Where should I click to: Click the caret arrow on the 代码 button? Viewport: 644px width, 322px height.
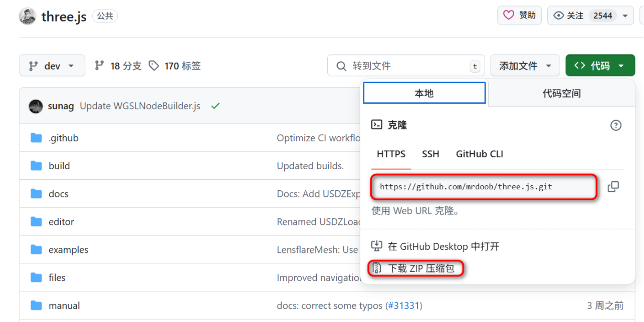[621, 66]
